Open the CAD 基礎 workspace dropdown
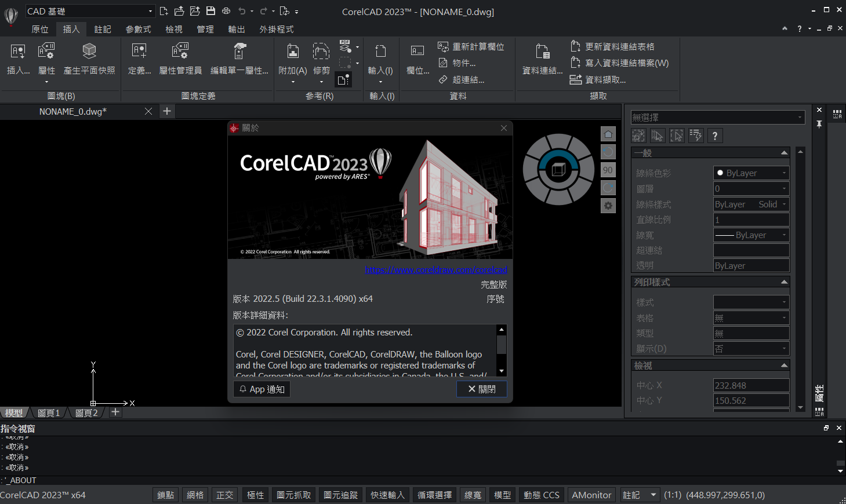The width and height of the screenshot is (846, 504). tap(90, 11)
